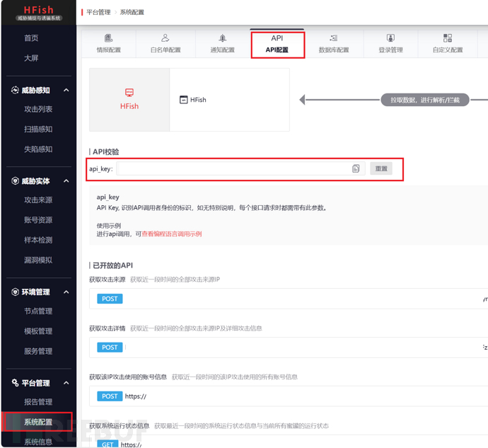
Task: Click the red HFish monitor icon
Action: (x=129, y=93)
